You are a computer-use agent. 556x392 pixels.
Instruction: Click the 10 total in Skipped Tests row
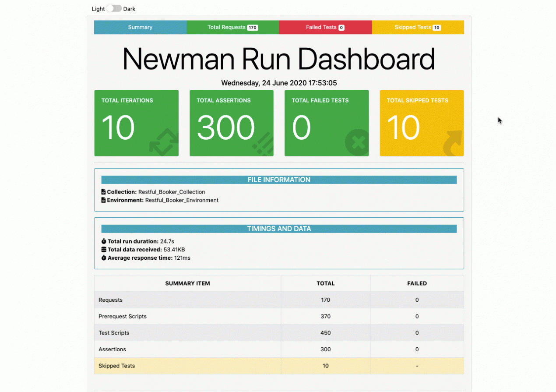point(325,366)
